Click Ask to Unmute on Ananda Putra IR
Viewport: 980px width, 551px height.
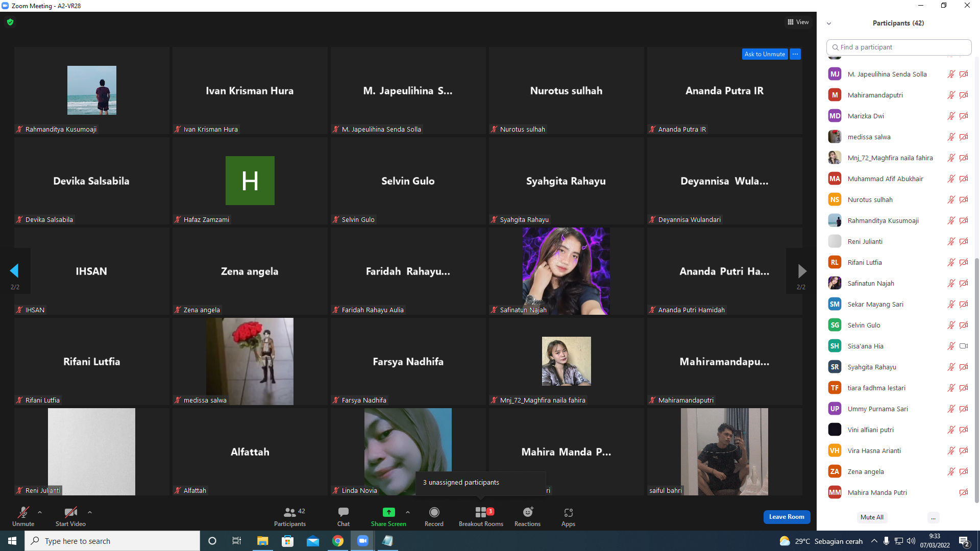[765, 54]
